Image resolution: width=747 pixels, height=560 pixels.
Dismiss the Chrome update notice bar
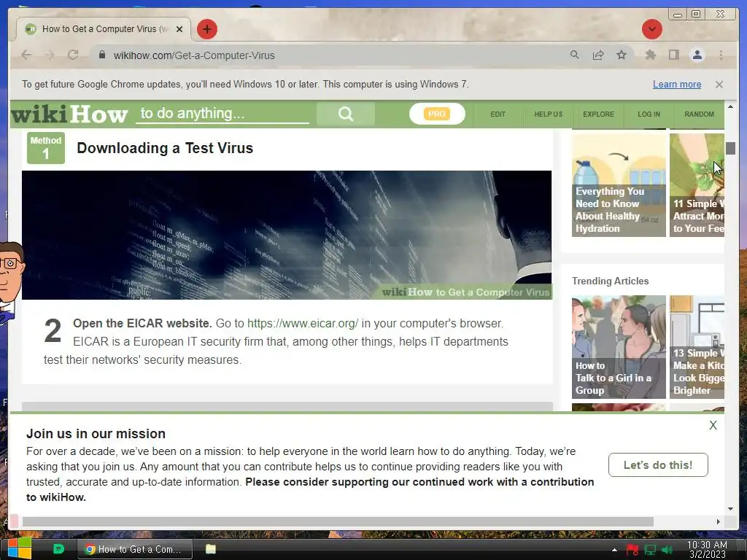pos(719,85)
